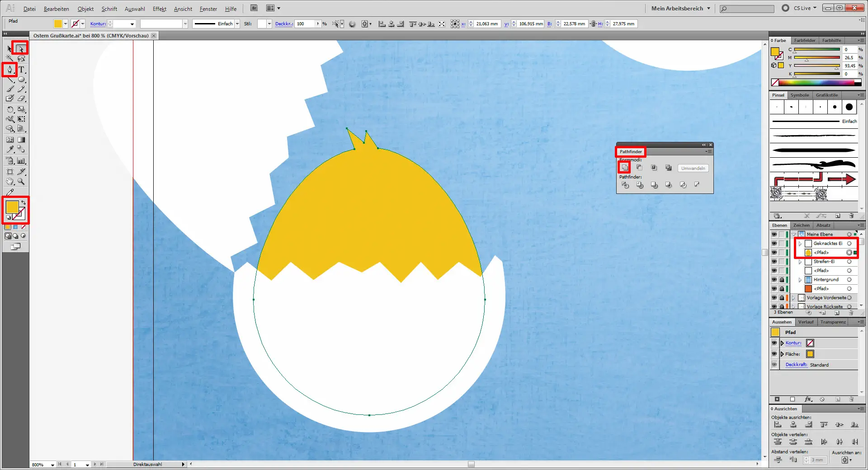Activate the Zoom magnifier tool
The width and height of the screenshot is (868, 470).
click(21, 182)
